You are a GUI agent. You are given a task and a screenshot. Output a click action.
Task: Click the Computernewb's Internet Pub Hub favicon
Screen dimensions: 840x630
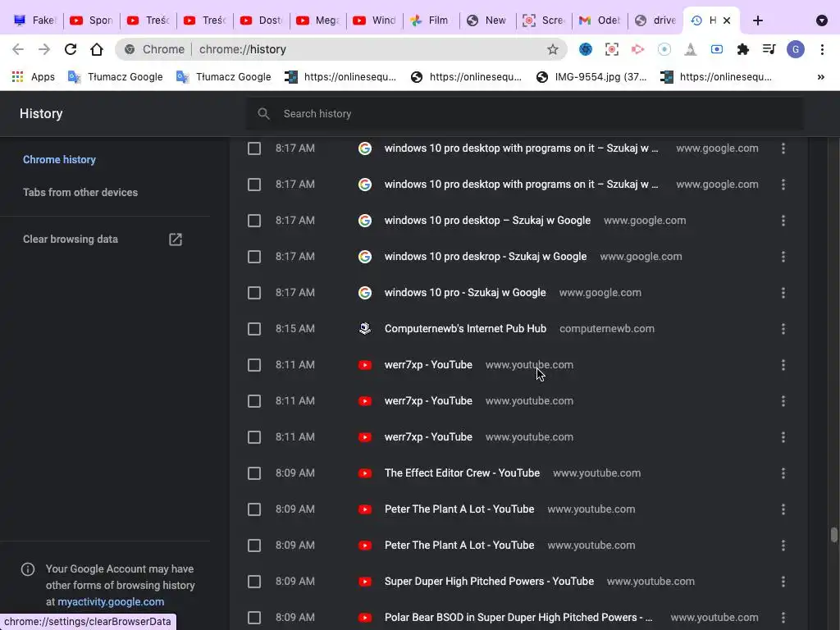tap(365, 328)
